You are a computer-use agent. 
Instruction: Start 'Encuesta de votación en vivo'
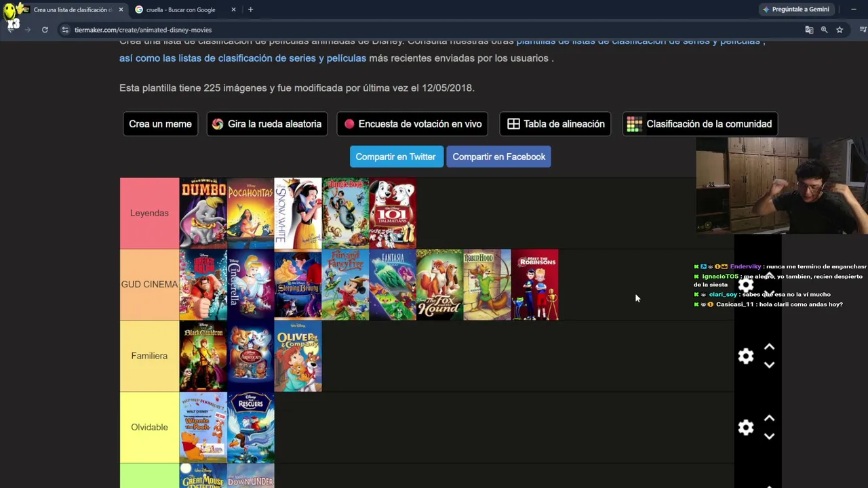(413, 124)
